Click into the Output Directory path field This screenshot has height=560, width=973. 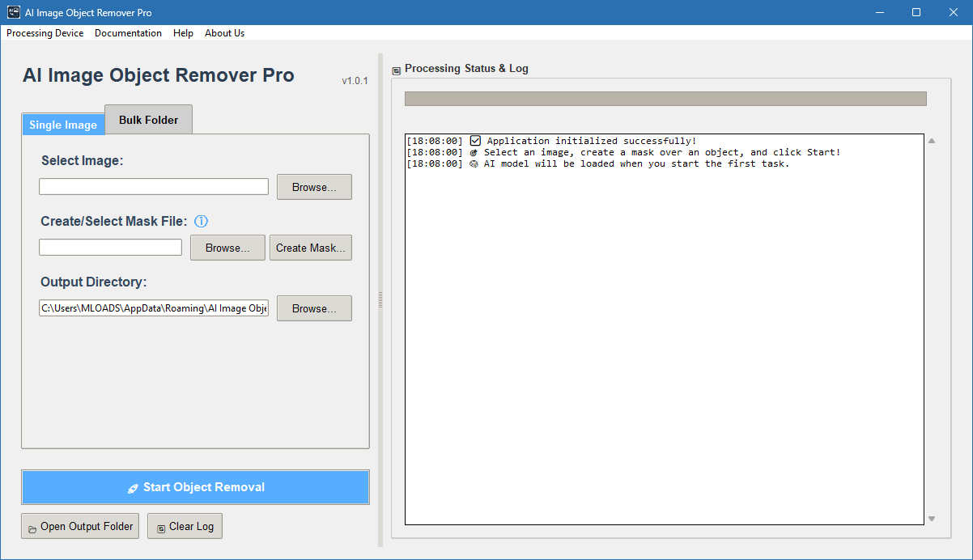tap(154, 308)
